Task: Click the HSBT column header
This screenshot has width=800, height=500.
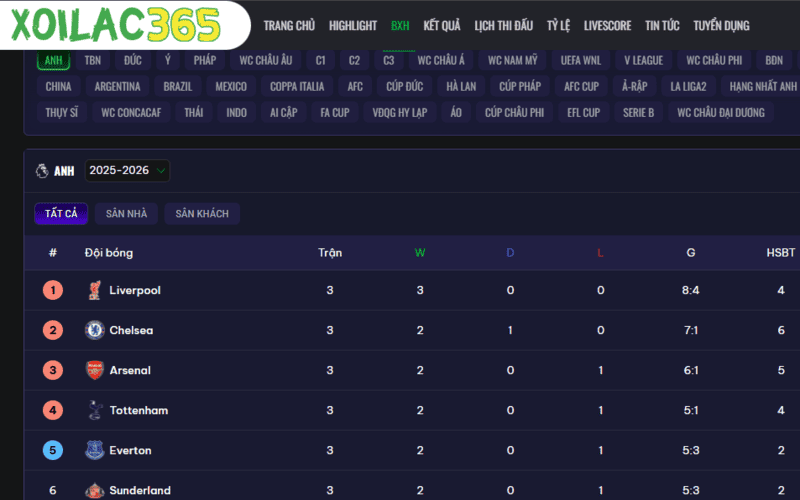Action: (781, 253)
